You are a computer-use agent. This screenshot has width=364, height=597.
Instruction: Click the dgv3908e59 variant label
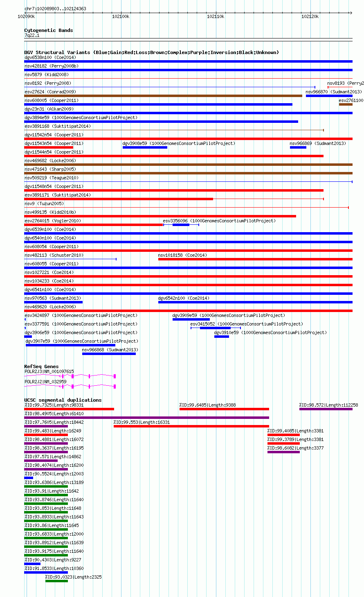click(x=179, y=143)
